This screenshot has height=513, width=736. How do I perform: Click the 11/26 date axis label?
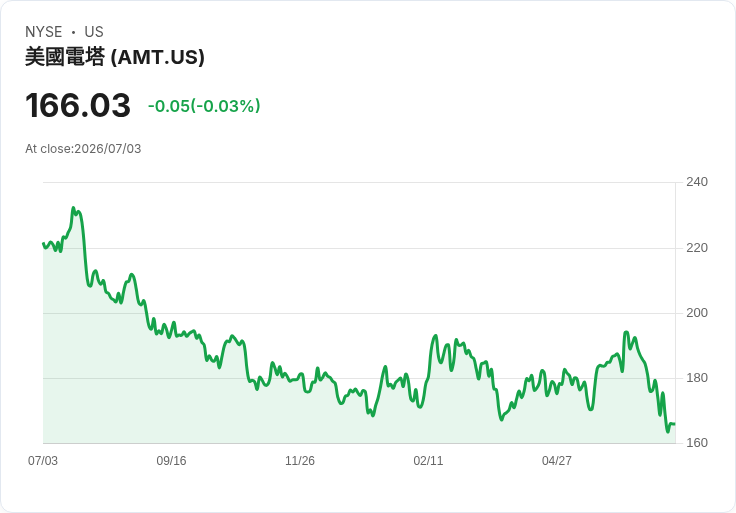pyautogui.click(x=300, y=460)
